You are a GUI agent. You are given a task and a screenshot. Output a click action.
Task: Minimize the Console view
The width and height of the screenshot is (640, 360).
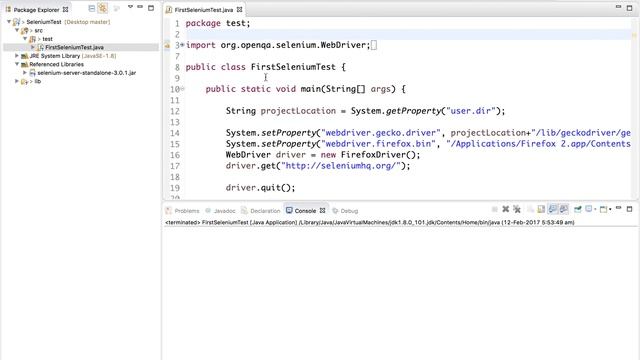click(x=618, y=208)
